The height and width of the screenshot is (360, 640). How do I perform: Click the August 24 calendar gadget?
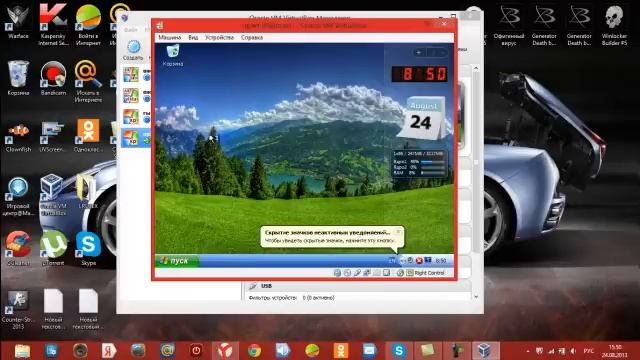point(422,118)
